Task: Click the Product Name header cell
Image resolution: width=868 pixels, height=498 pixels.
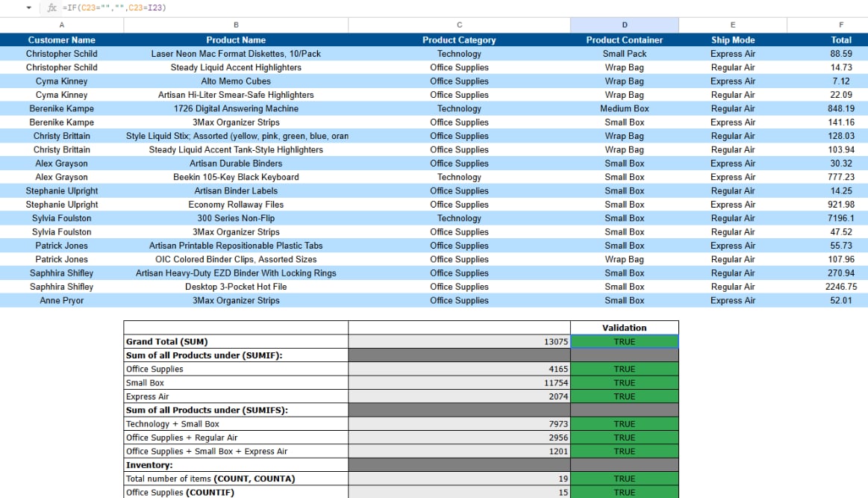Action: click(x=236, y=40)
